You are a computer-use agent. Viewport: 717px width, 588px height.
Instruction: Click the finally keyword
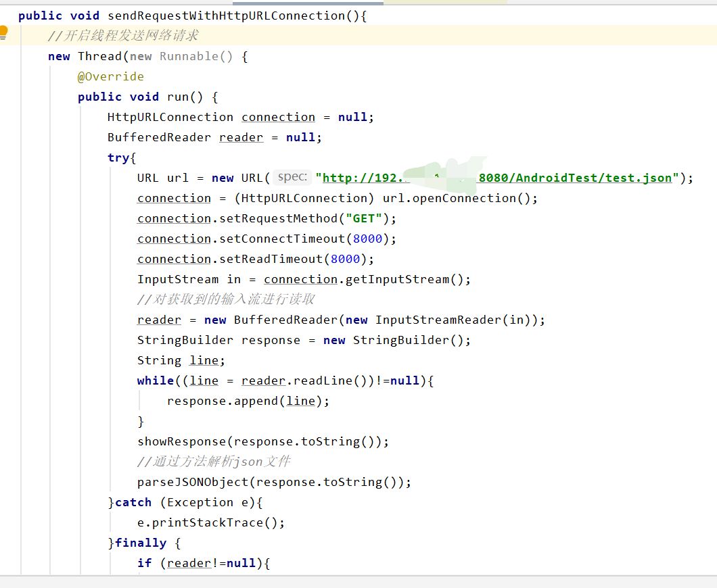tap(140, 542)
